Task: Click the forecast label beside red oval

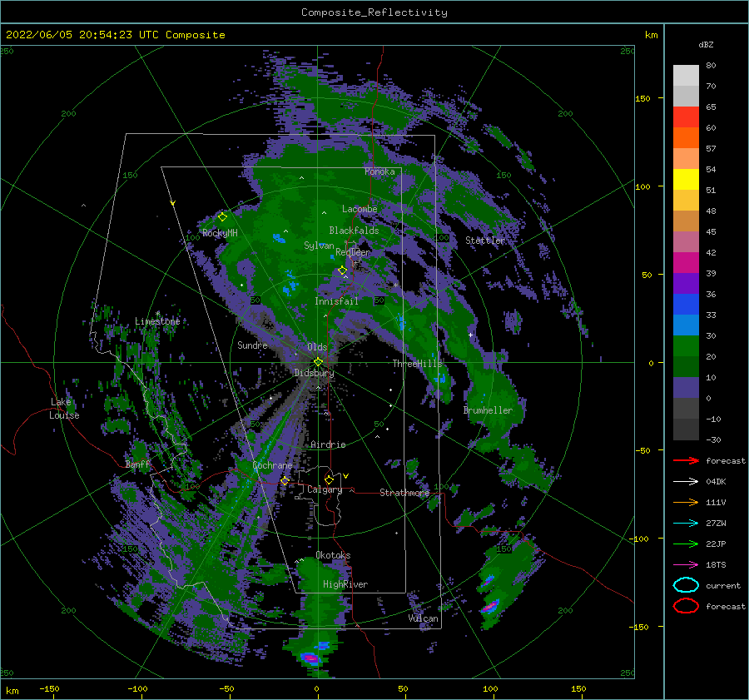Action: (x=726, y=606)
